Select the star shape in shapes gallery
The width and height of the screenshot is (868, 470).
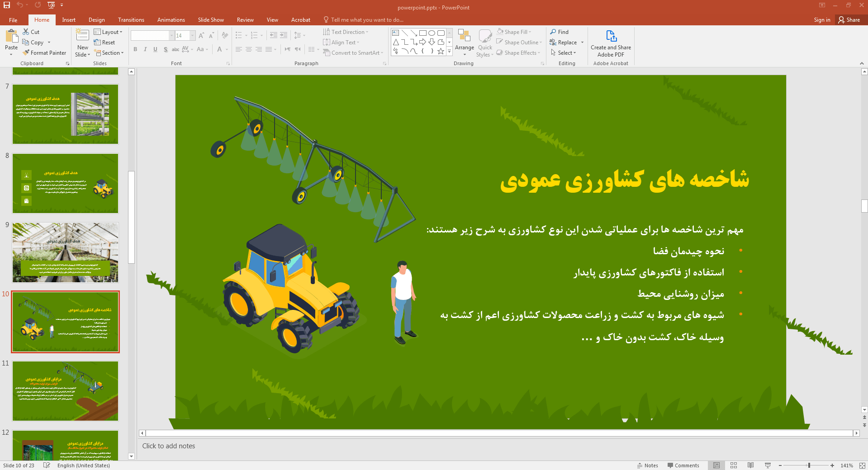coord(441,51)
